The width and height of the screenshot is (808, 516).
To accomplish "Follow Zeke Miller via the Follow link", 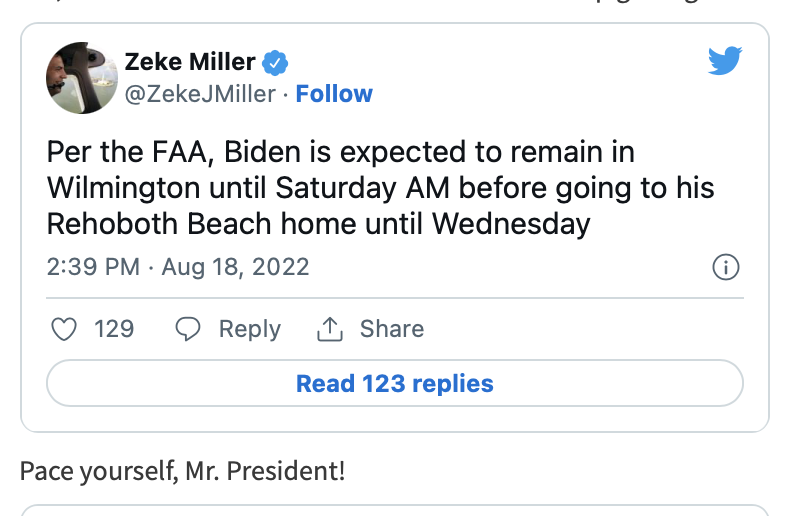I will coord(334,94).
